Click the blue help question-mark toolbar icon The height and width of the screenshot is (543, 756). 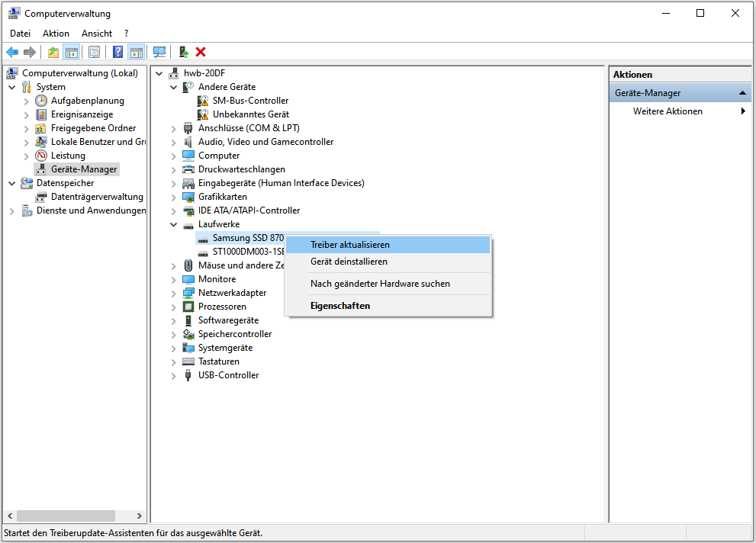[x=117, y=52]
